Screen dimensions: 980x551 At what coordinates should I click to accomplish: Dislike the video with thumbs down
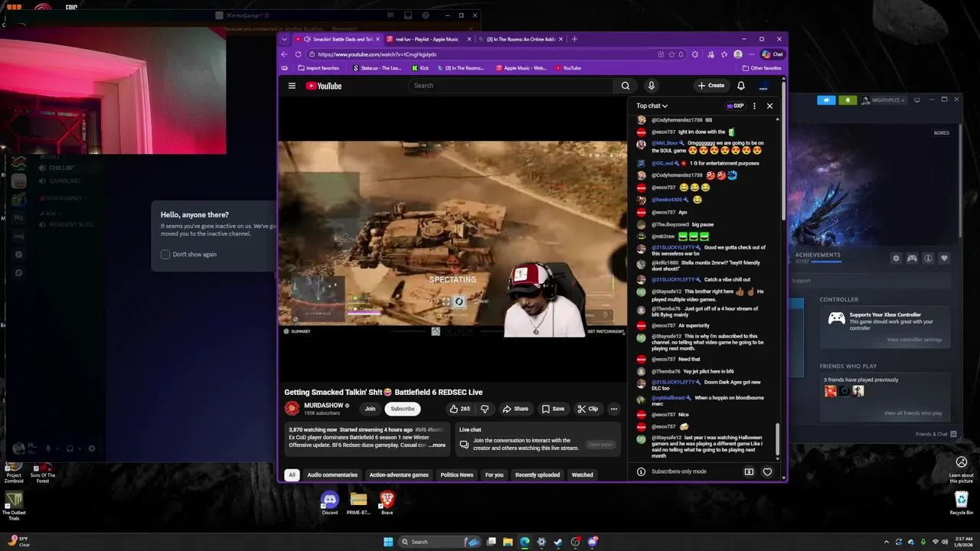[x=484, y=409]
